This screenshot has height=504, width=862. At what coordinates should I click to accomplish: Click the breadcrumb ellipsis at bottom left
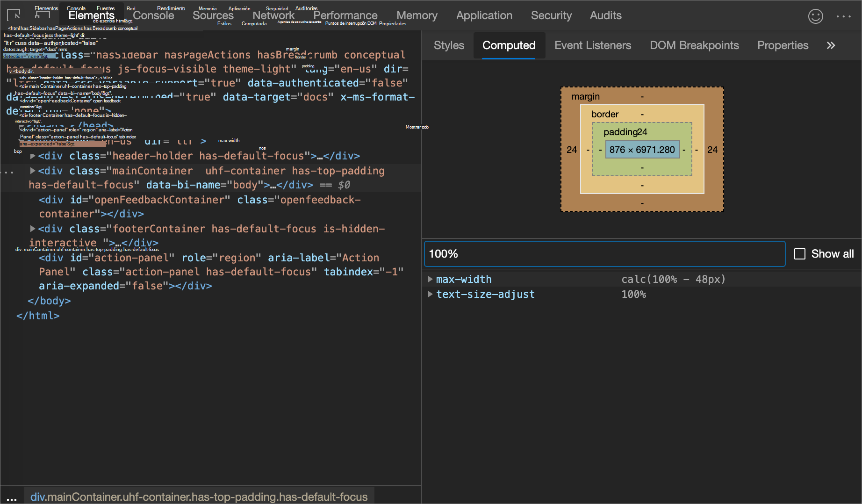(x=12, y=497)
